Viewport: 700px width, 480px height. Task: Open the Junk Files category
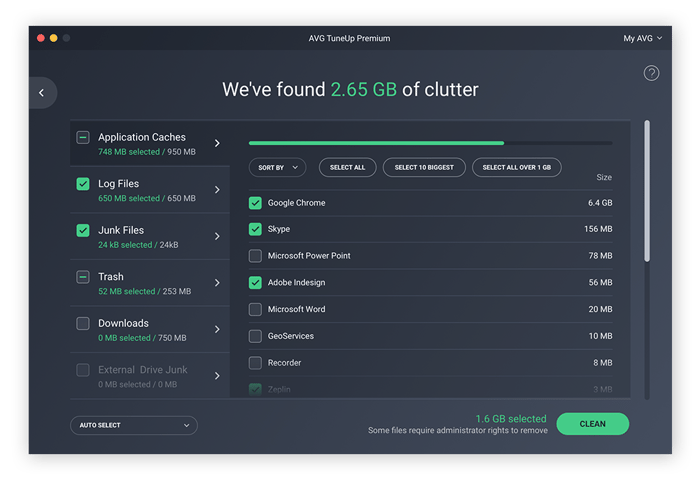[150, 236]
